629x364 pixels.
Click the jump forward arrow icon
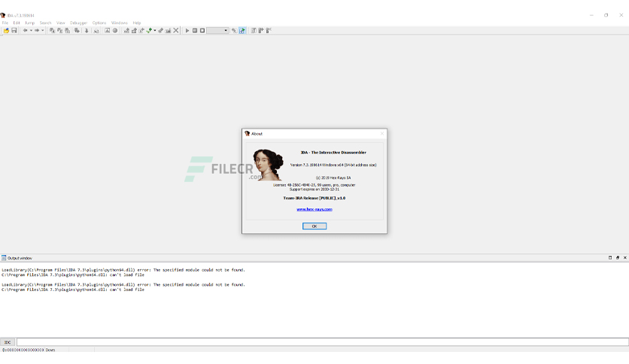tap(37, 31)
